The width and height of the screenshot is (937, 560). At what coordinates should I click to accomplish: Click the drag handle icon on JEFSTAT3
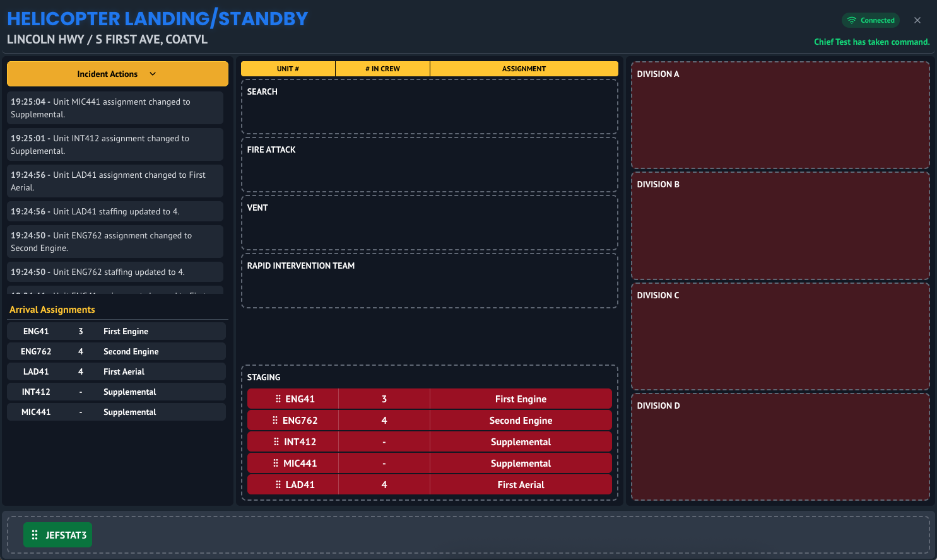35,535
